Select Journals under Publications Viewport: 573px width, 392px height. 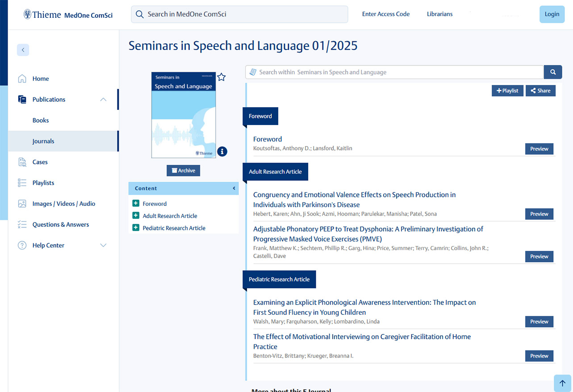tap(43, 141)
